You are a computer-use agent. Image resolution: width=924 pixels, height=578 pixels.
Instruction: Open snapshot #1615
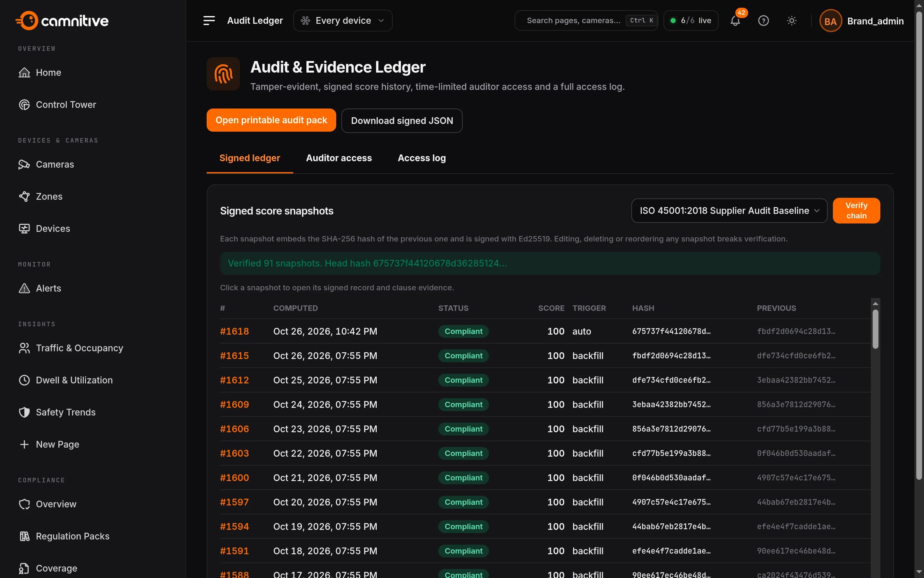click(x=234, y=356)
